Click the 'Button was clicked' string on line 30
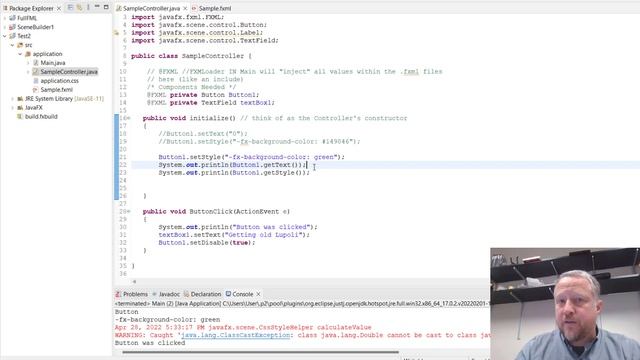The image size is (640, 360). [272, 227]
